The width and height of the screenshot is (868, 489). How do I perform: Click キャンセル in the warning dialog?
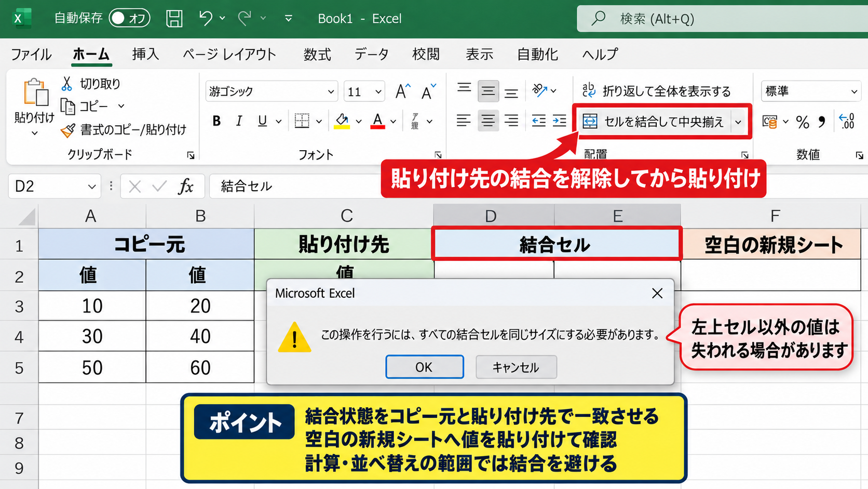pyautogui.click(x=516, y=367)
